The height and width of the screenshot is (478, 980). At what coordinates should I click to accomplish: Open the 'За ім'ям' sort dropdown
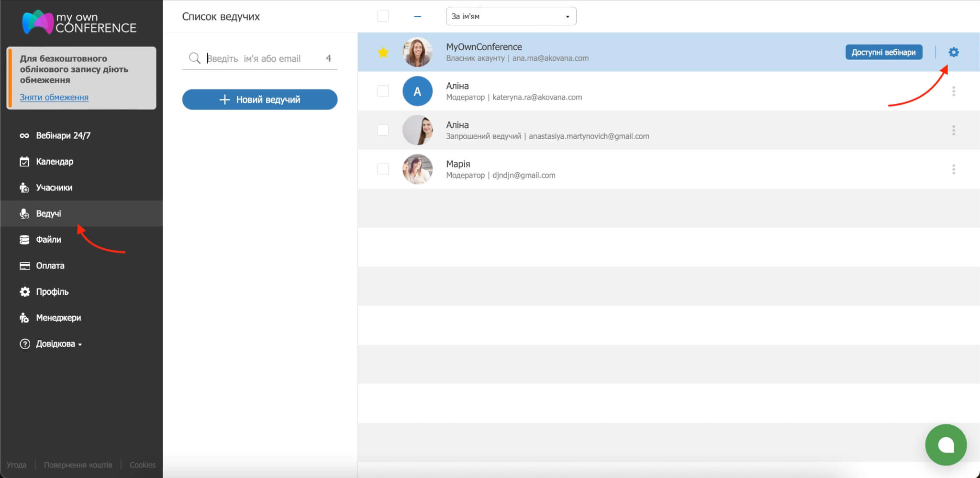511,16
